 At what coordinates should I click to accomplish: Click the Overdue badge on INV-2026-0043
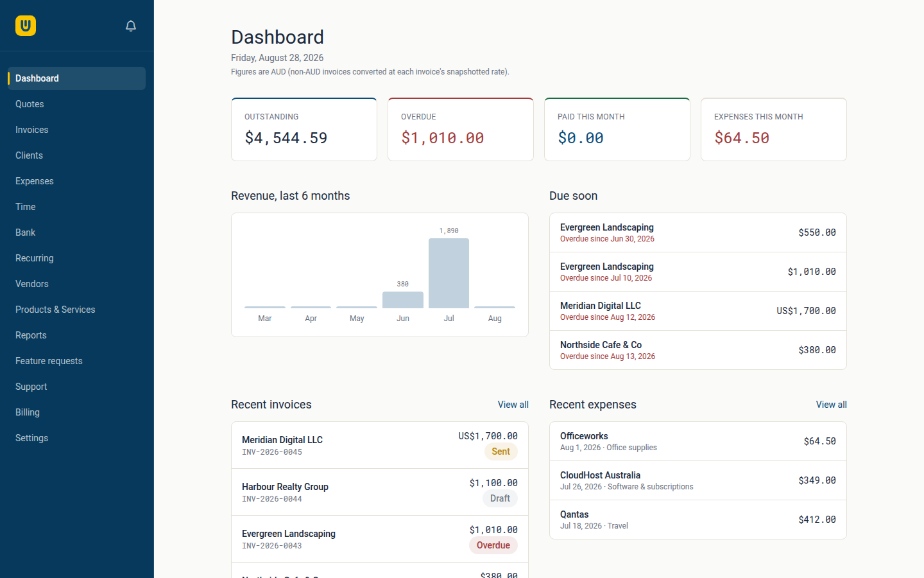493,545
